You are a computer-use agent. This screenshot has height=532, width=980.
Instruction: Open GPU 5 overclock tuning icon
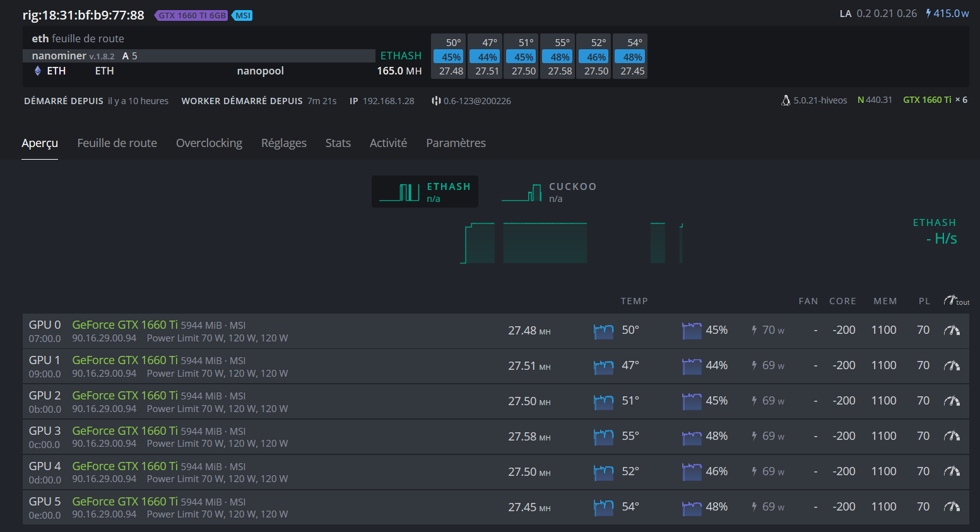[952, 507]
